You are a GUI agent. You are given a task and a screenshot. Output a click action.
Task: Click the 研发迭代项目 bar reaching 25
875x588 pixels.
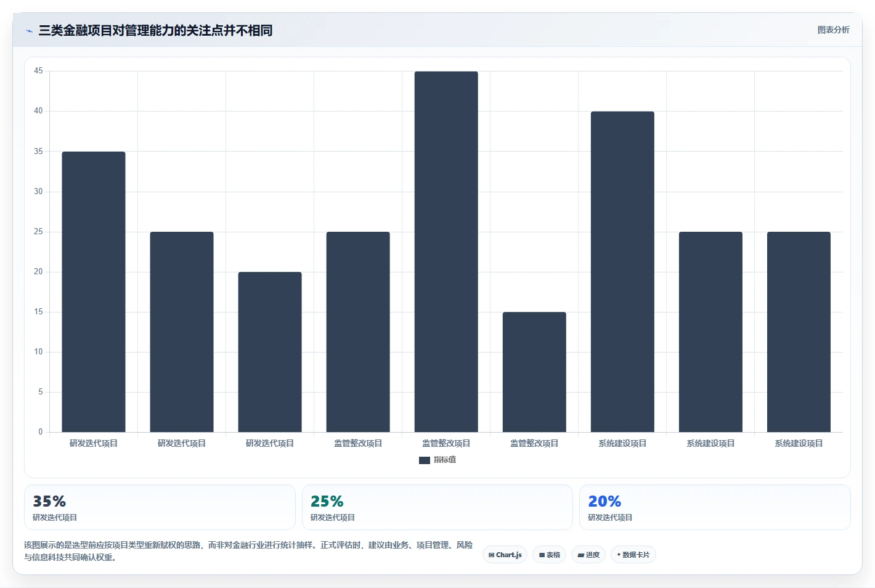182,332
